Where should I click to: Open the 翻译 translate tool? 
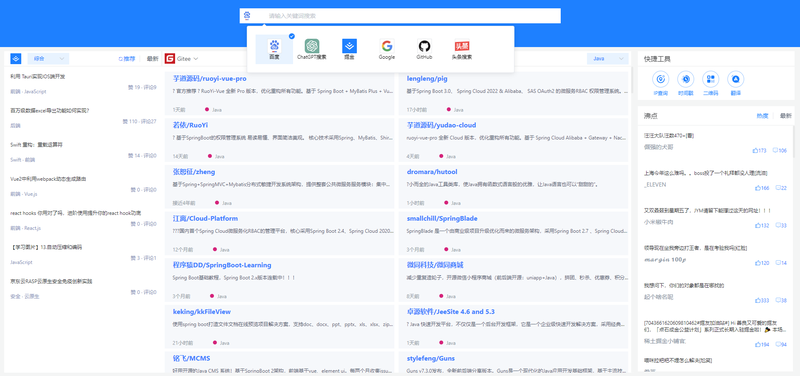pyautogui.click(x=735, y=83)
